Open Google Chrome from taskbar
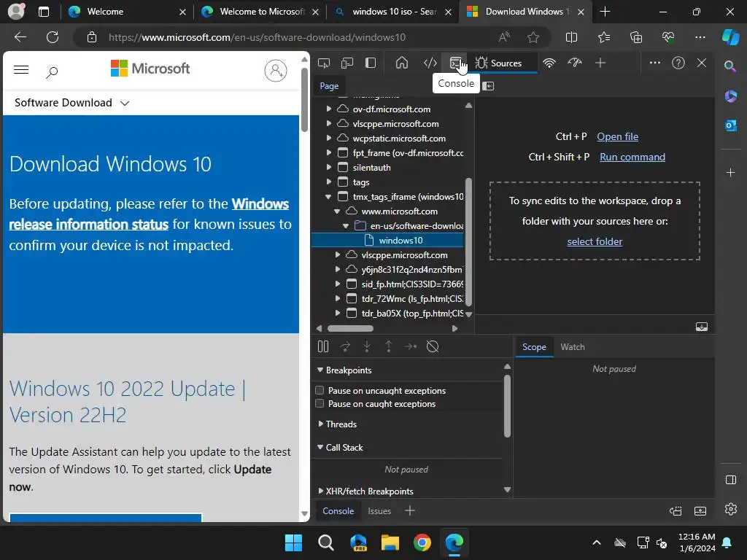747x560 pixels. [x=422, y=542]
